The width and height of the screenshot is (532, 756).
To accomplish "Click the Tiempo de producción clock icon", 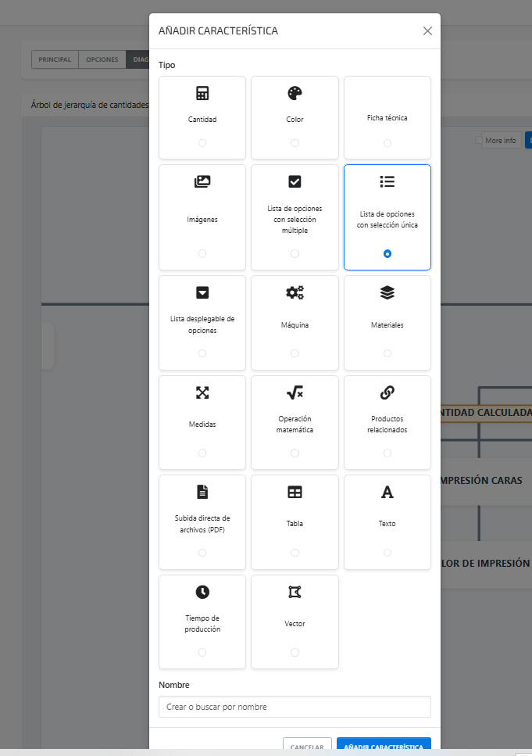I will tap(202, 592).
